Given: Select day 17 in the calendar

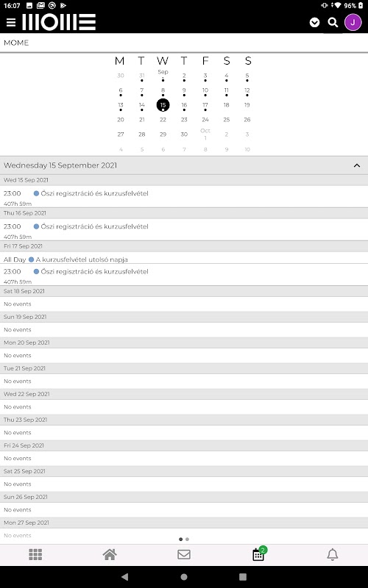Looking at the screenshot, I should (x=205, y=105).
